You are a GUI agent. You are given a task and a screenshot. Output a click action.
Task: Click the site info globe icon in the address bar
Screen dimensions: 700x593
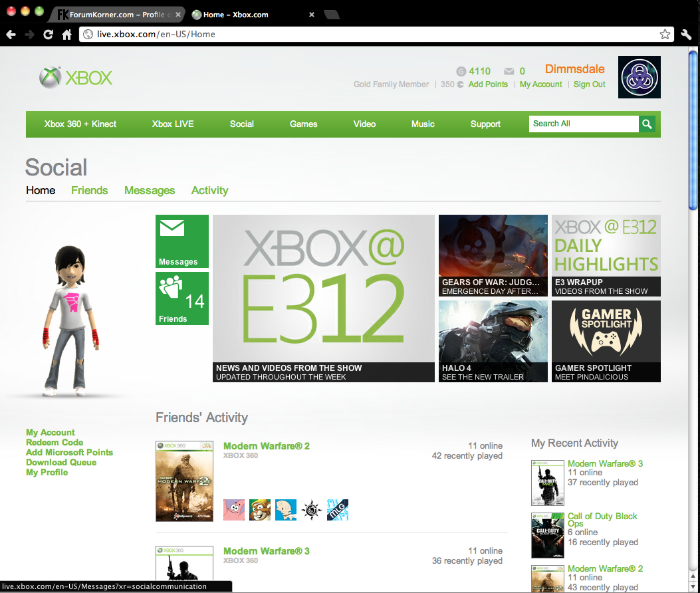[88, 35]
